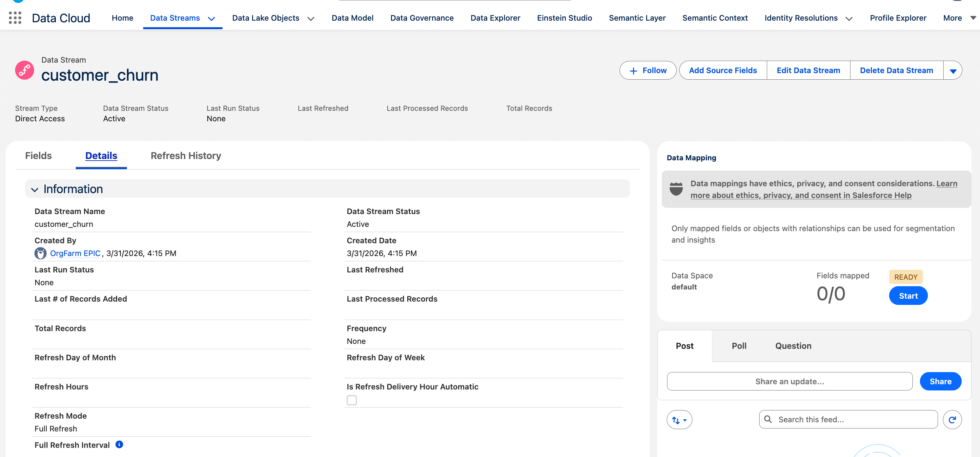The width and height of the screenshot is (980, 457).
Task: Click the Direct Access stream type value
Action: (40, 119)
